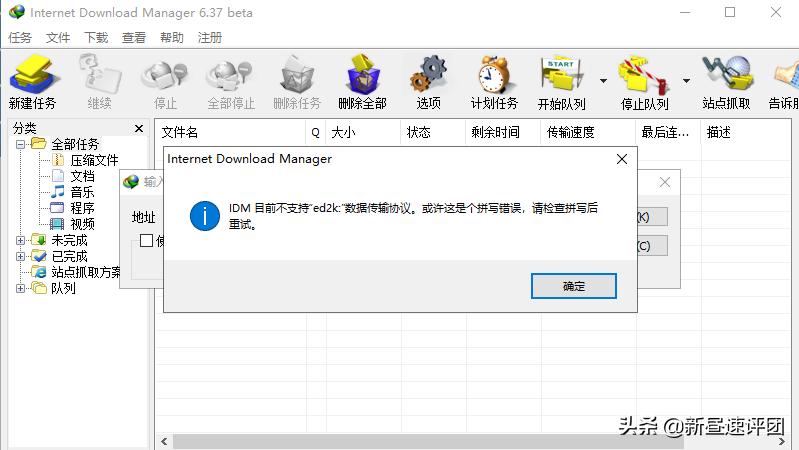Select 音乐 category

coord(83,192)
